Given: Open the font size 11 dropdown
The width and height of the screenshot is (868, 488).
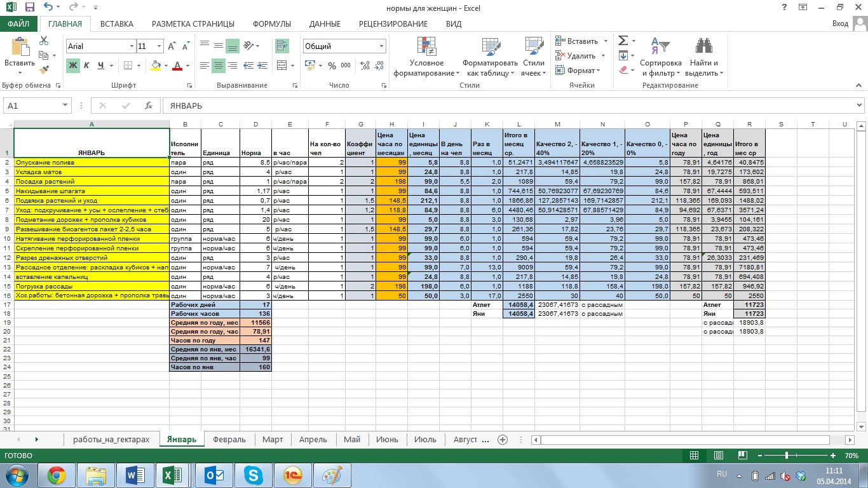Looking at the screenshot, I should pyautogui.click(x=159, y=46).
